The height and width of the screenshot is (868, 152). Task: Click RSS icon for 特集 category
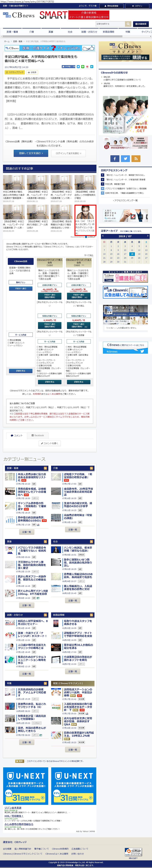(x=45, y=683)
